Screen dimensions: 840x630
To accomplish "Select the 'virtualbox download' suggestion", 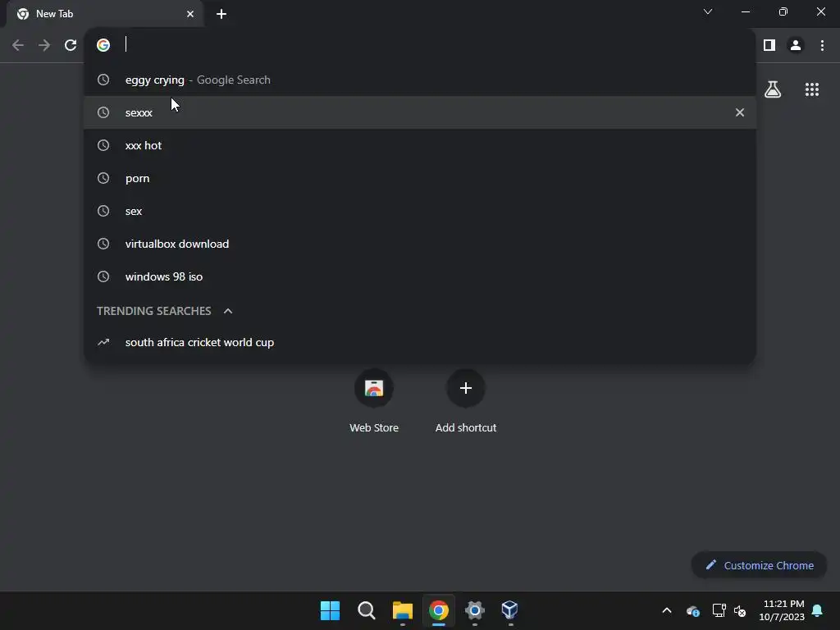I will pyautogui.click(x=420, y=244).
